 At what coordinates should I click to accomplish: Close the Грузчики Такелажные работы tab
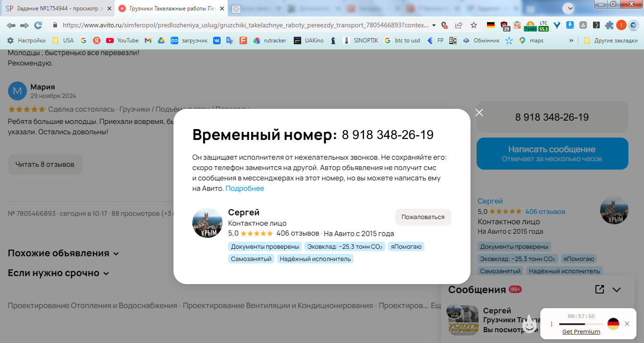tap(222, 8)
